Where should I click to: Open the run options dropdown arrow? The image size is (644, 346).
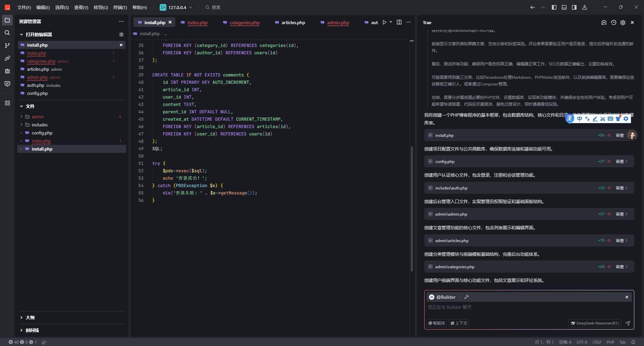pos(391,22)
